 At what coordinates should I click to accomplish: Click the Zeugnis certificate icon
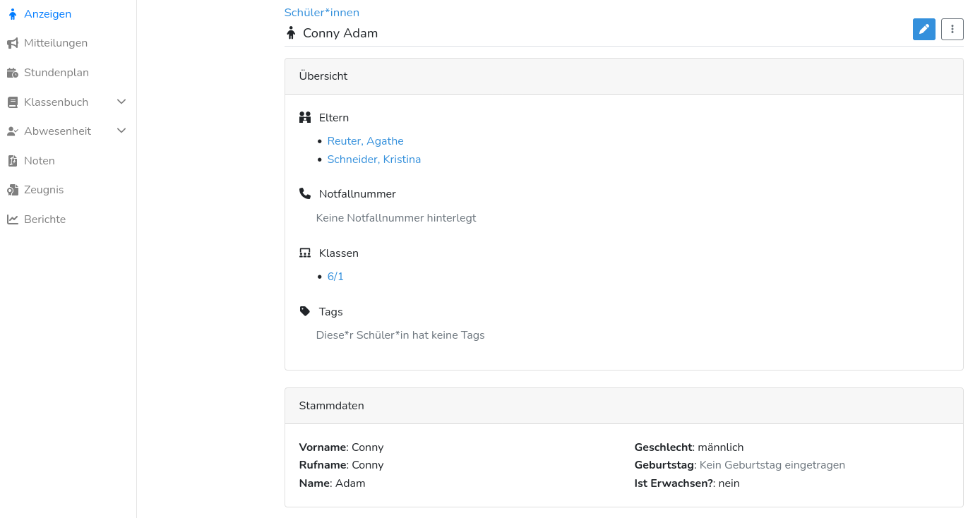point(13,190)
